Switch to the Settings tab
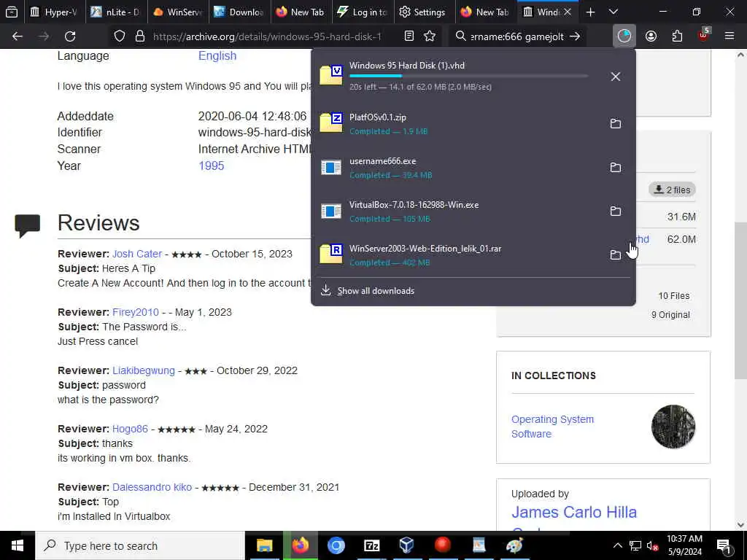 [x=424, y=12]
